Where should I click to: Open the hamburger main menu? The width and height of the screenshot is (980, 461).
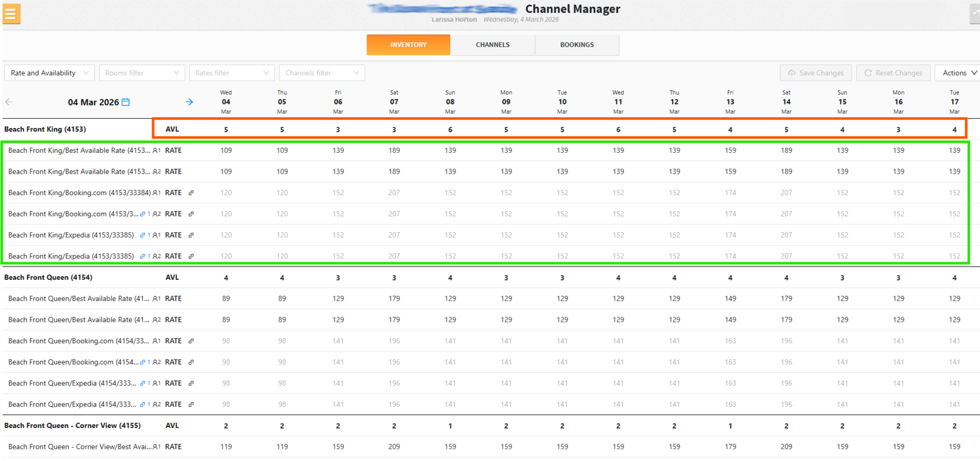[x=11, y=14]
